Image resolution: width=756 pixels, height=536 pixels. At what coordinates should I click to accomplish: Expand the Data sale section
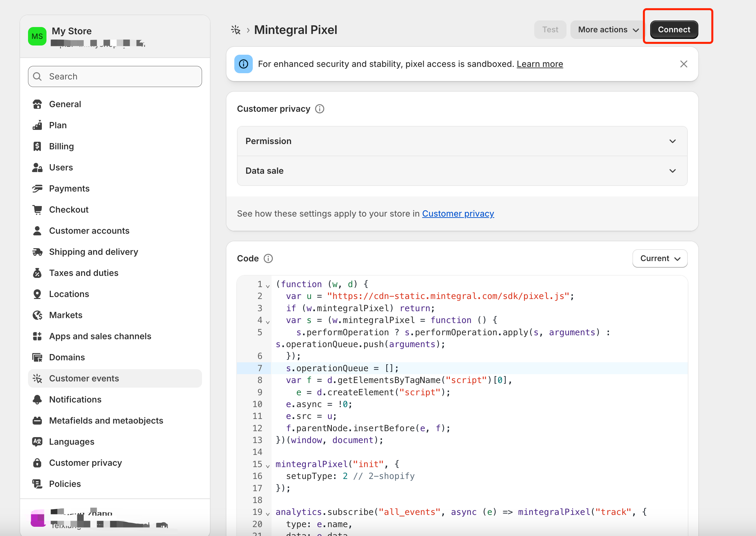click(462, 171)
